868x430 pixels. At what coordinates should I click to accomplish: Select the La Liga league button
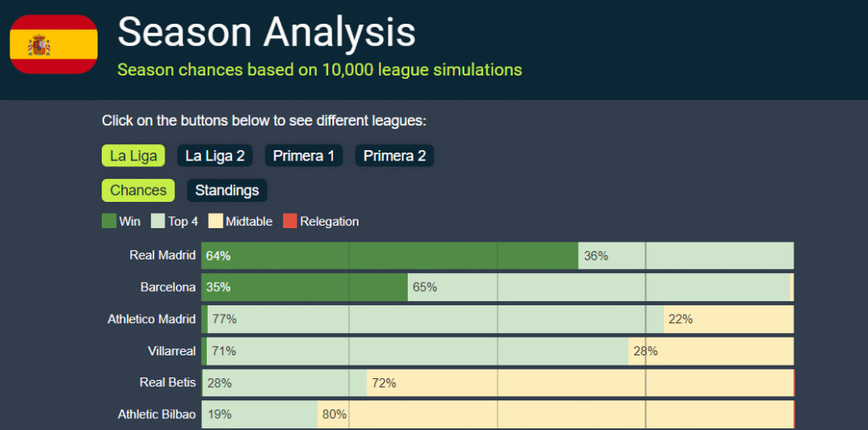point(131,156)
